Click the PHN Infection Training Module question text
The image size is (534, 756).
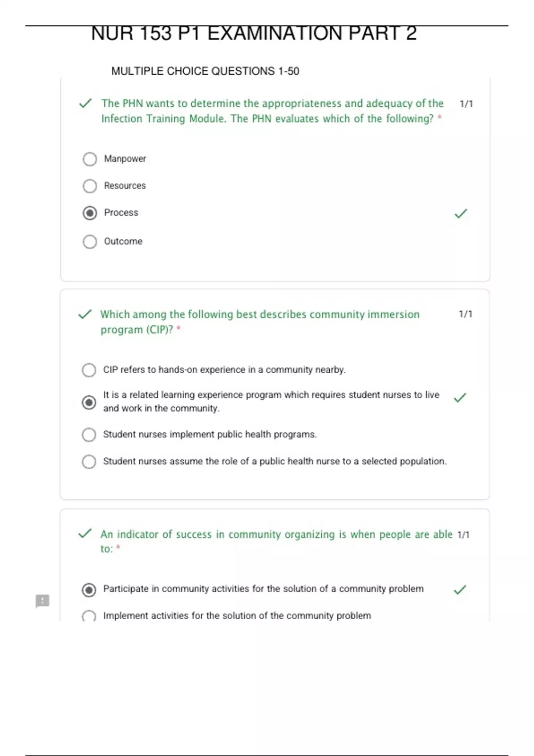272,111
